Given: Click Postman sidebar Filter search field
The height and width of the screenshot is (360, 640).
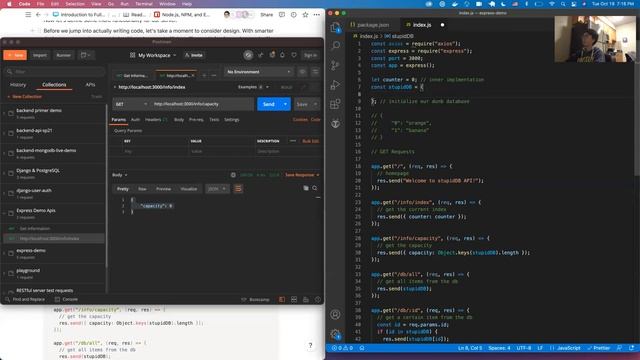Looking at the screenshot, I should point(54,71).
